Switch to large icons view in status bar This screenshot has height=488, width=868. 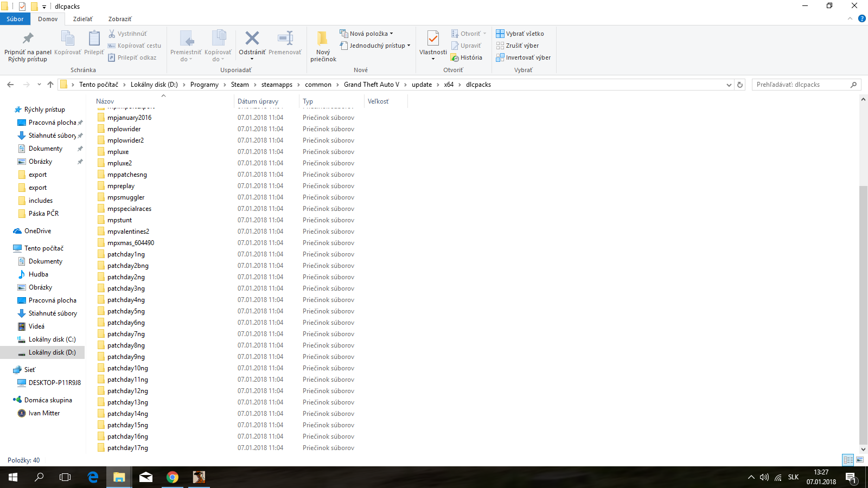[860, 460]
